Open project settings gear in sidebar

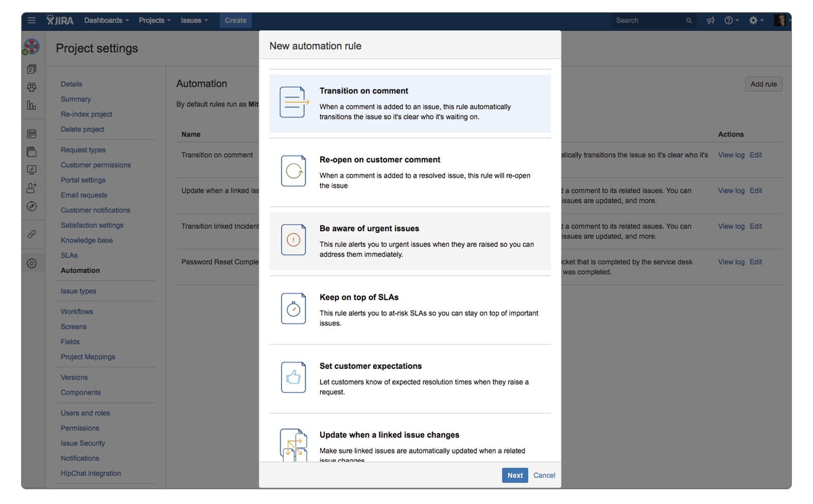point(32,263)
